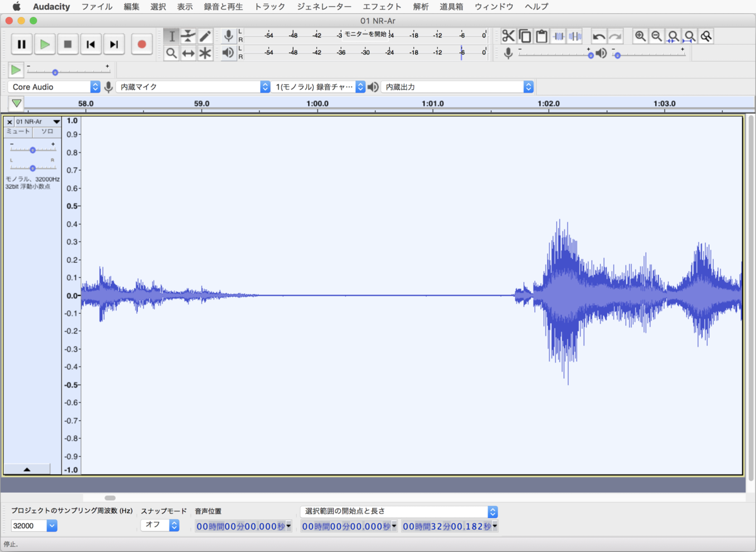Adjust the 01 NR-Ar track gain slider

tap(32, 150)
